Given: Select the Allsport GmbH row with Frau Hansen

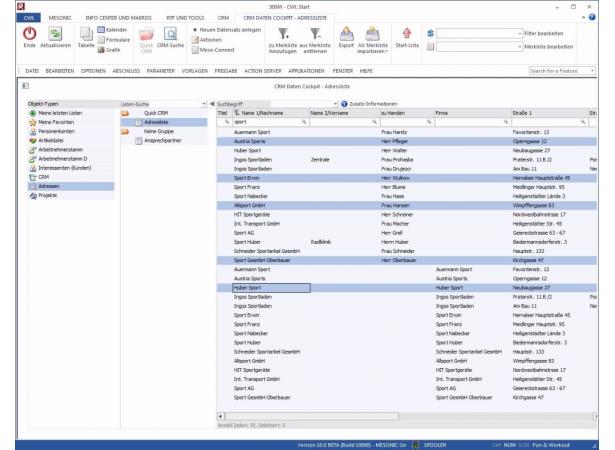Looking at the screenshot, I should tap(407, 205).
